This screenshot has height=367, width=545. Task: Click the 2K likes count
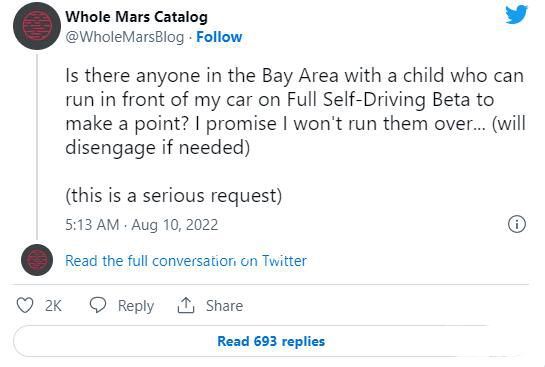[53, 306]
